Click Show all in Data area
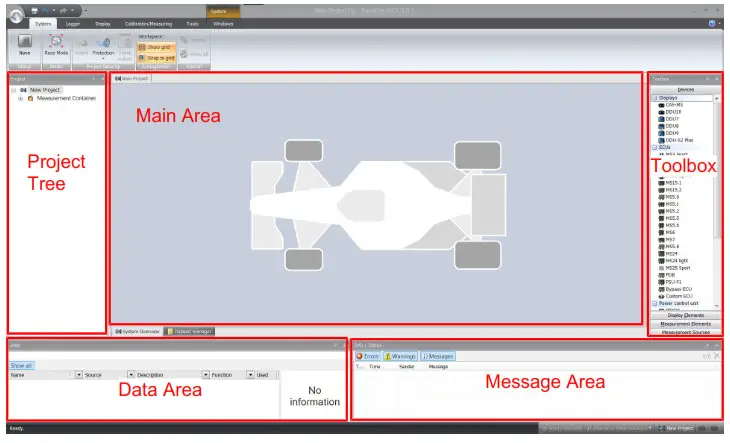The height and width of the screenshot is (443, 730). [x=21, y=366]
